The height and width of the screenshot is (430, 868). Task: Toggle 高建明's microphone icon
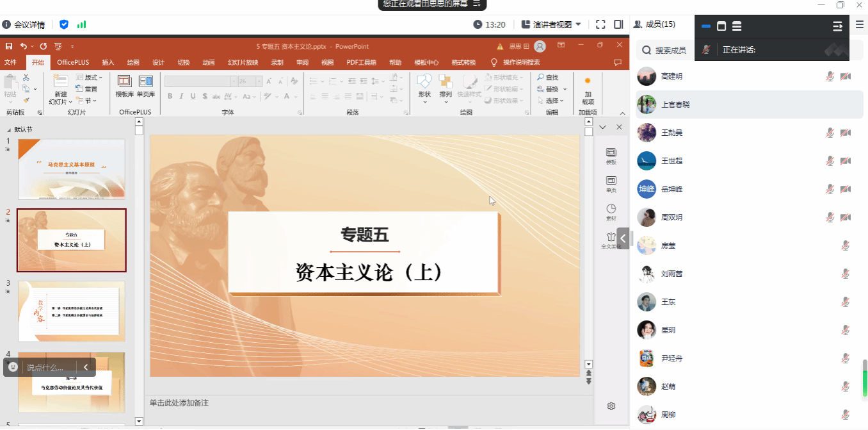pyautogui.click(x=830, y=76)
